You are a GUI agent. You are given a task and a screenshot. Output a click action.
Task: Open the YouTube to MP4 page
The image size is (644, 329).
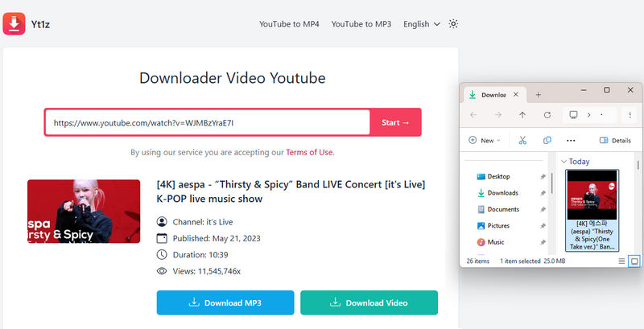289,24
